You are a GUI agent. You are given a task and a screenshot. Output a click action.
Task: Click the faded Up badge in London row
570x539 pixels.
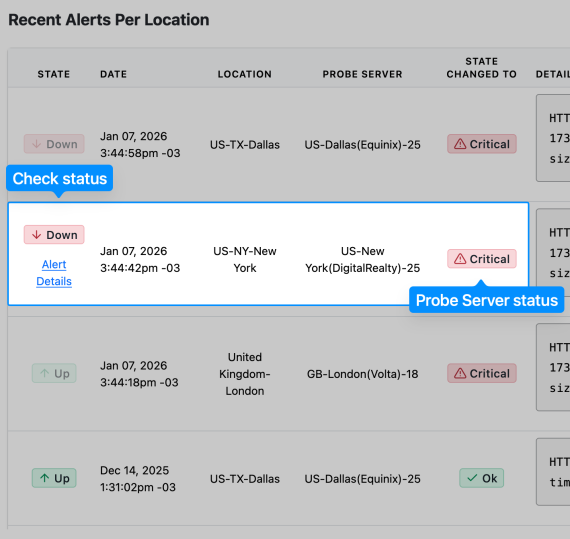[54, 373]
